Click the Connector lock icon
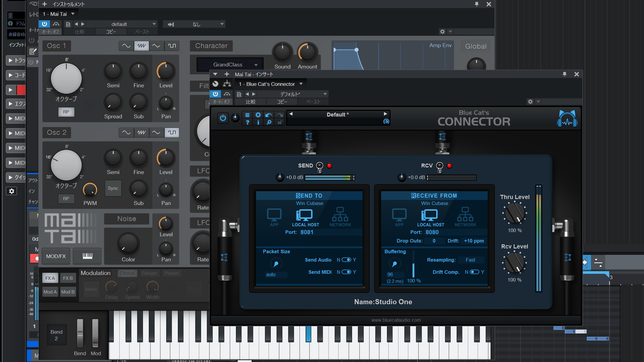 pos(279,122)
